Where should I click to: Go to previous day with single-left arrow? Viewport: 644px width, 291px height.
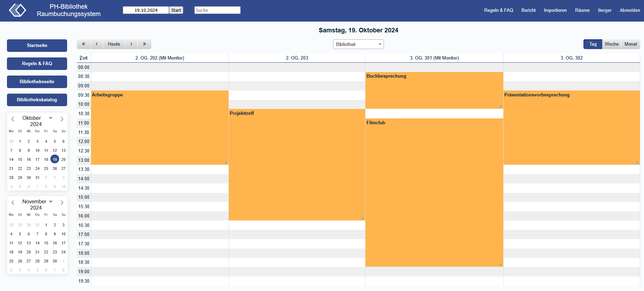[97, 44]
